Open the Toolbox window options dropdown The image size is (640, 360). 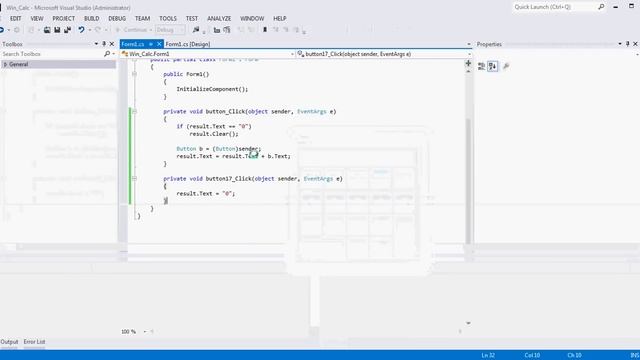point(96,44)
